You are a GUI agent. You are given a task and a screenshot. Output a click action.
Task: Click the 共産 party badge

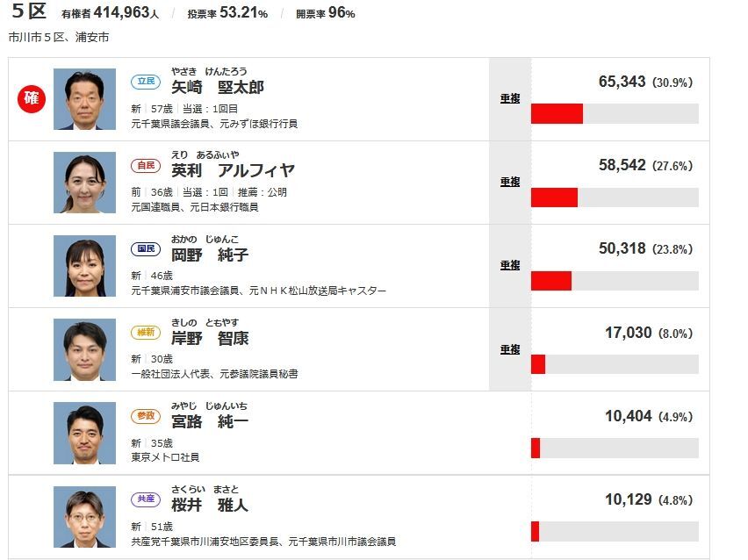point(146,499)
